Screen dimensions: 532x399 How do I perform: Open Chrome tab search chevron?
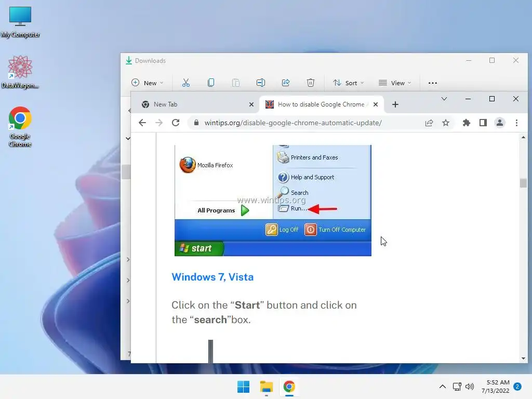[444, 99]
